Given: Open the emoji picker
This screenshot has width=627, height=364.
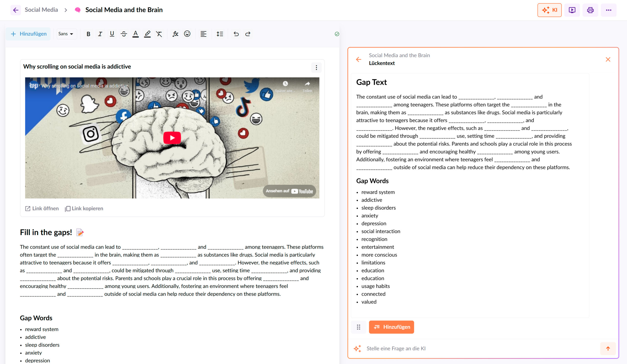Looking at the screenshot, I should (187, 34).
